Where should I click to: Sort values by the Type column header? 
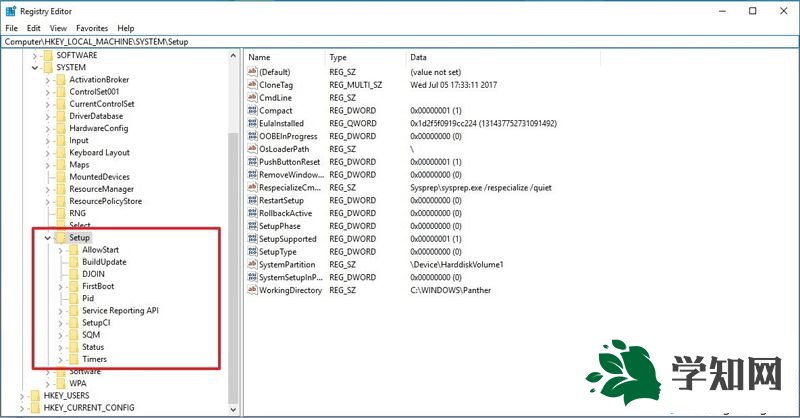click(365, 57)
